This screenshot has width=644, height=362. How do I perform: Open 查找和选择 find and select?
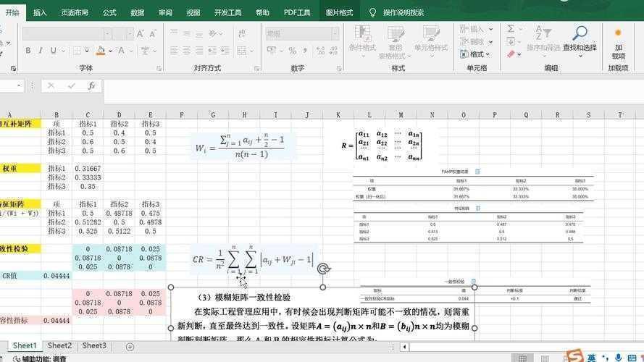point(580,41)
